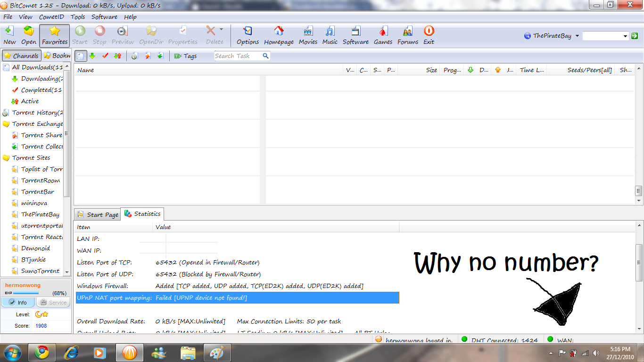Toggle the Downloading filter green arrow
Image resolution: width=644 pixels, height=362 pixels.
[92, 56]
